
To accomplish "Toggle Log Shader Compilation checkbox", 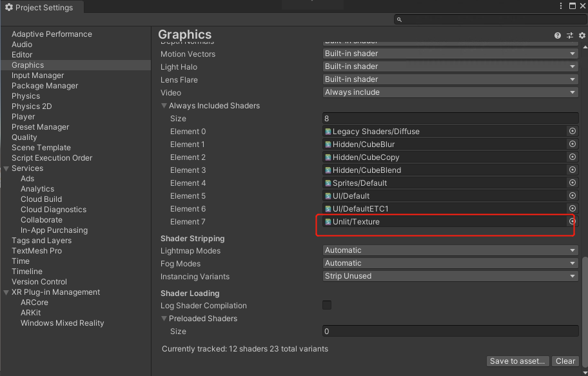I will [327, 305].
